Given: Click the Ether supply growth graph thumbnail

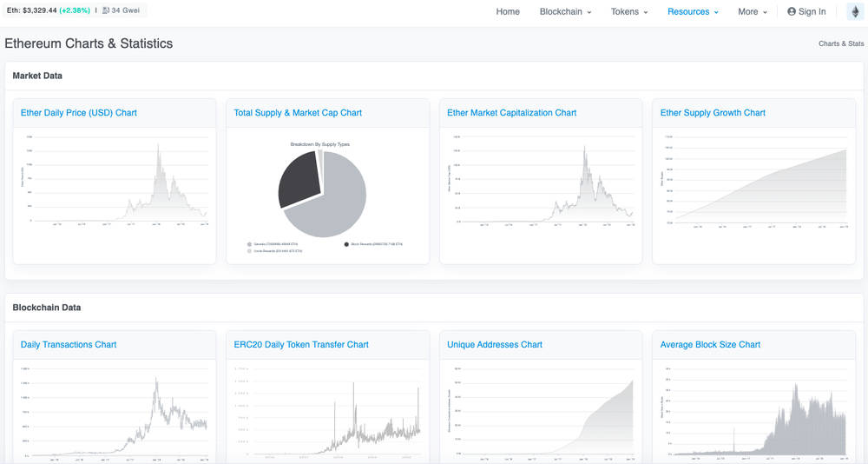Looking at the screenshot, I should [x=754, y=180].
